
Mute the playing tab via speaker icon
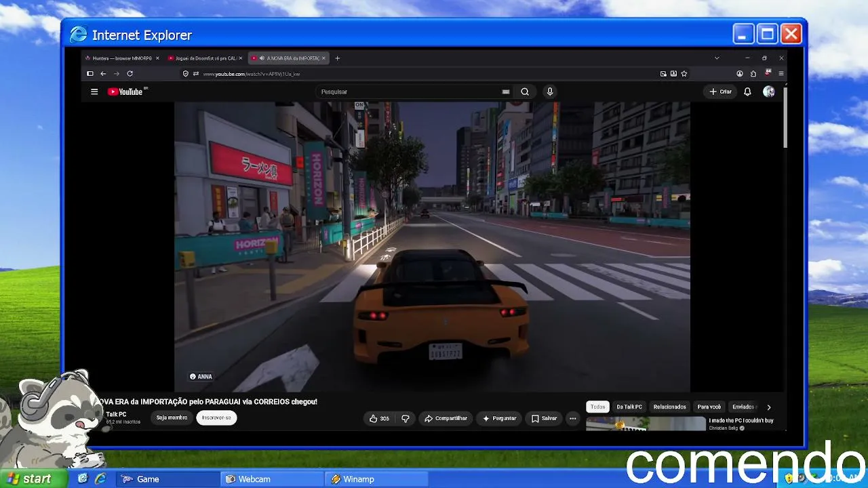[x=262, y=58]
